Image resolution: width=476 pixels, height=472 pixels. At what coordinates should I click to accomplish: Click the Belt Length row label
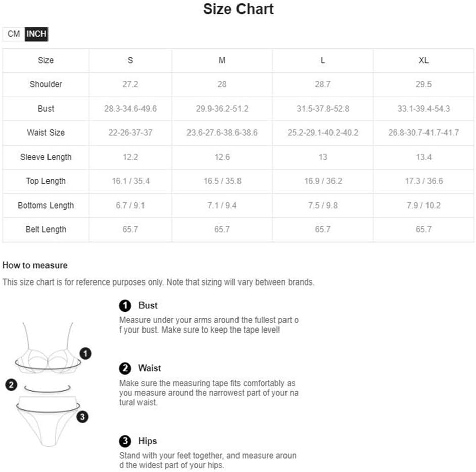(46, 229)
